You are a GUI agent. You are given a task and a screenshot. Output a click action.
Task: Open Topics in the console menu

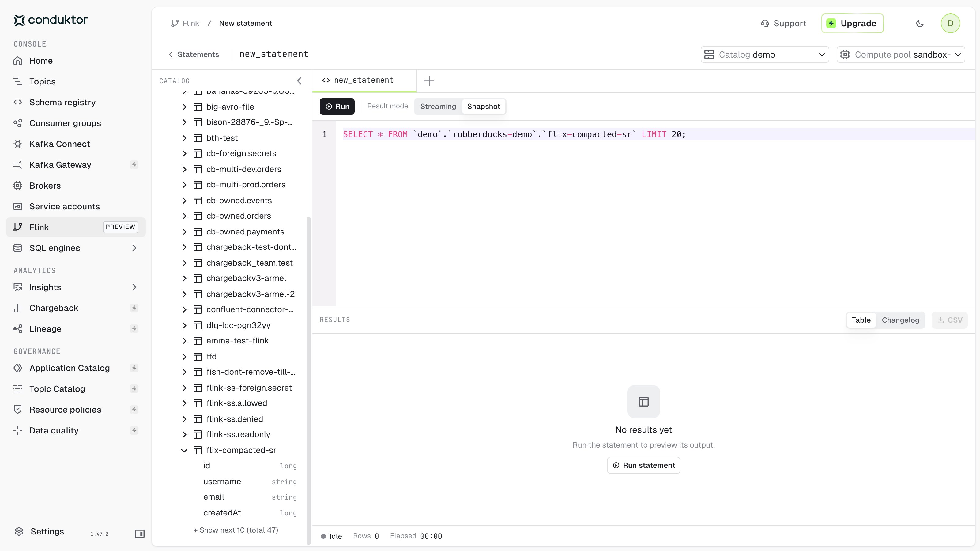[x=76, y=81]
